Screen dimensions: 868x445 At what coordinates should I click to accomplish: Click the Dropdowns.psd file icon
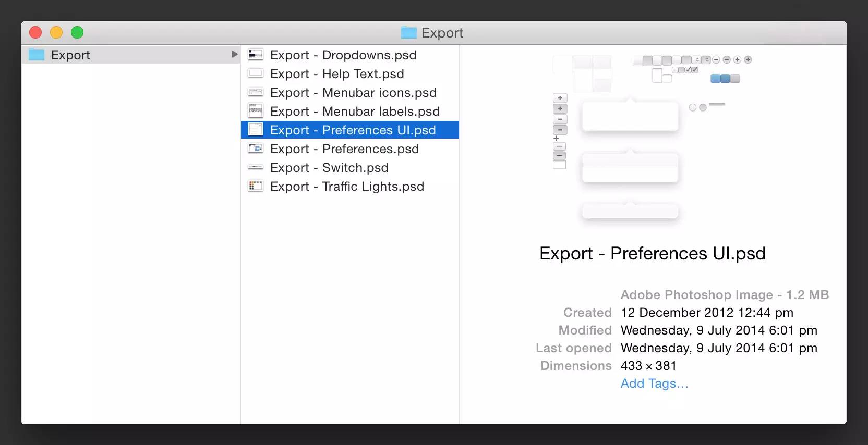coord(255,55)
